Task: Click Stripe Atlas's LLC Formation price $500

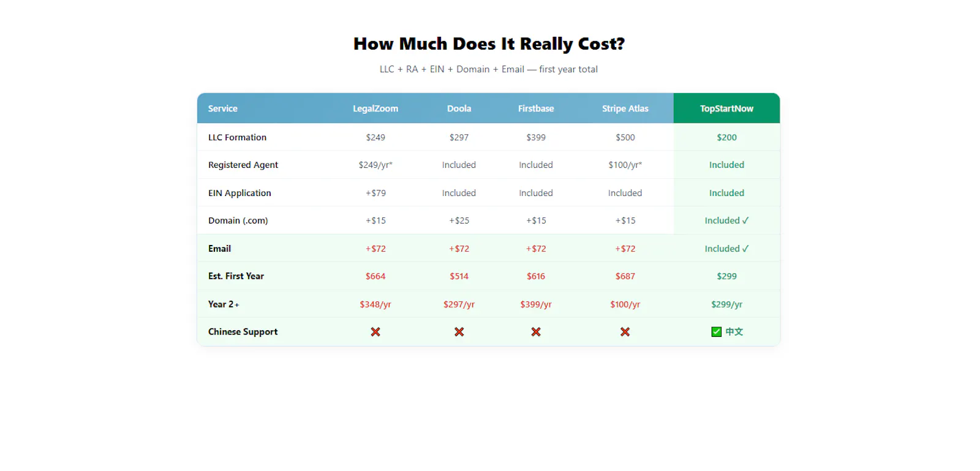Action: pos(625,137)
